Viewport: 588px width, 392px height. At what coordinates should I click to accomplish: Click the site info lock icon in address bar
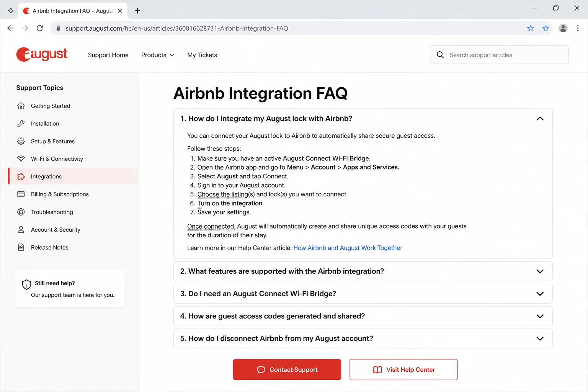click(58, 28)
